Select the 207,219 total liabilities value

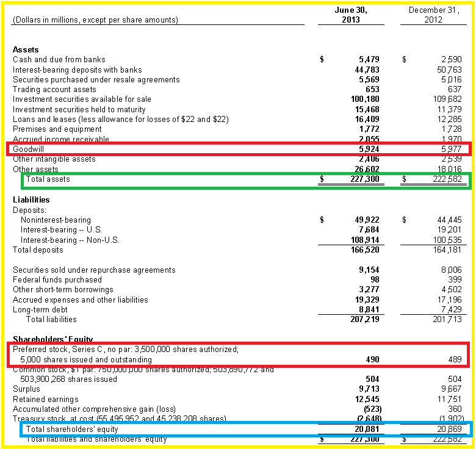tap(365, 319)
